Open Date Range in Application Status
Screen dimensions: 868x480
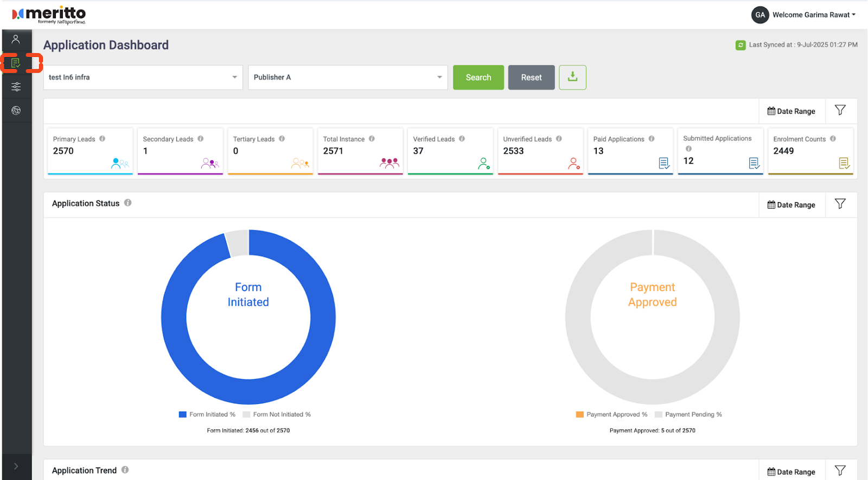pos(792,205)
